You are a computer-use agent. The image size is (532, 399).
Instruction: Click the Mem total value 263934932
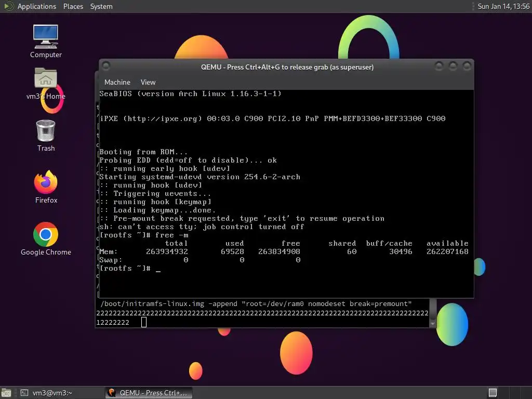point(167,252)
